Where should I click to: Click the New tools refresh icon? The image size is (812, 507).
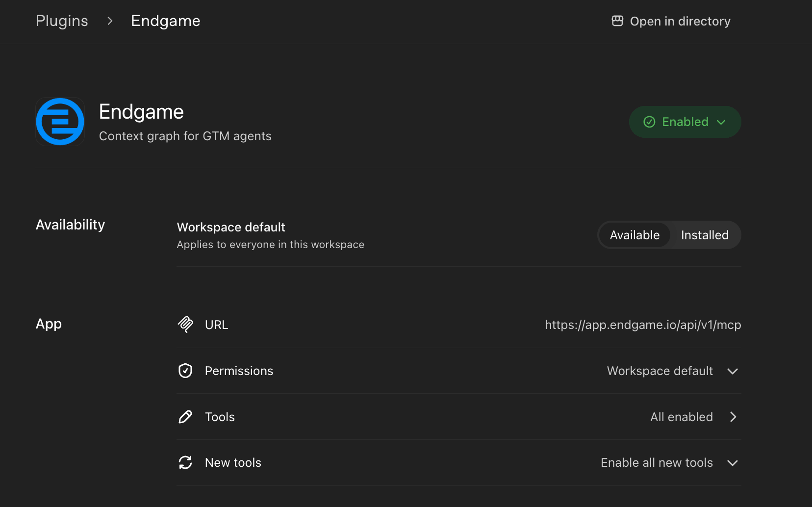pos(185,462)
